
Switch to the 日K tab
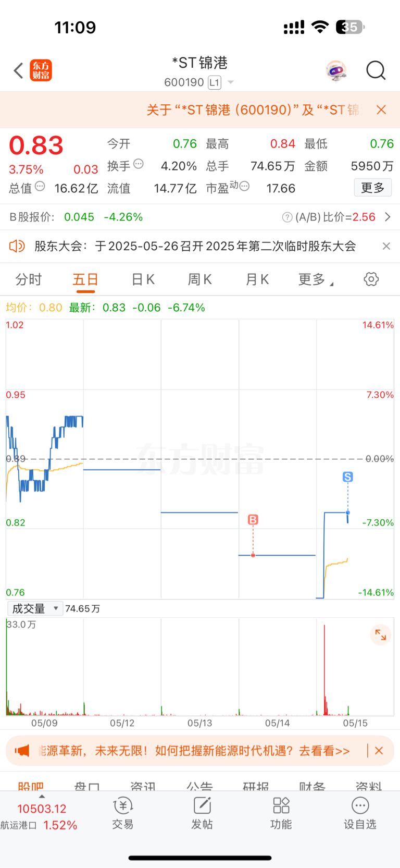point(143,280)
